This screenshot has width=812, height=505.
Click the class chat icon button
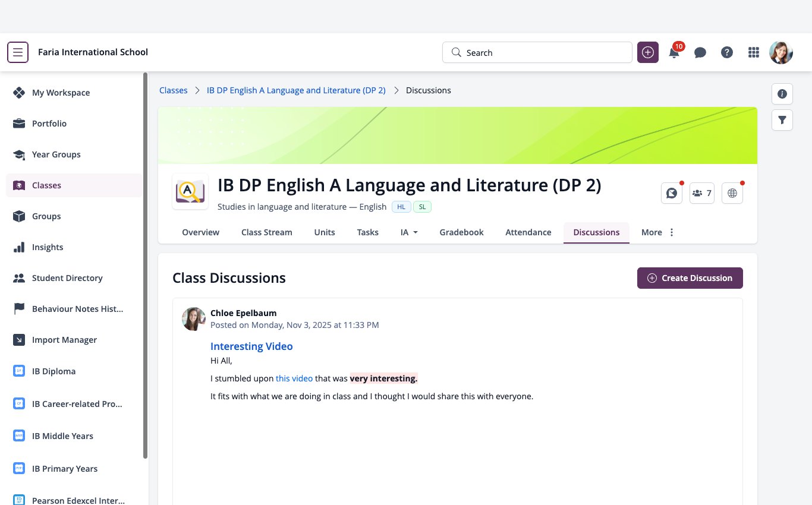[x=672, y=193]
